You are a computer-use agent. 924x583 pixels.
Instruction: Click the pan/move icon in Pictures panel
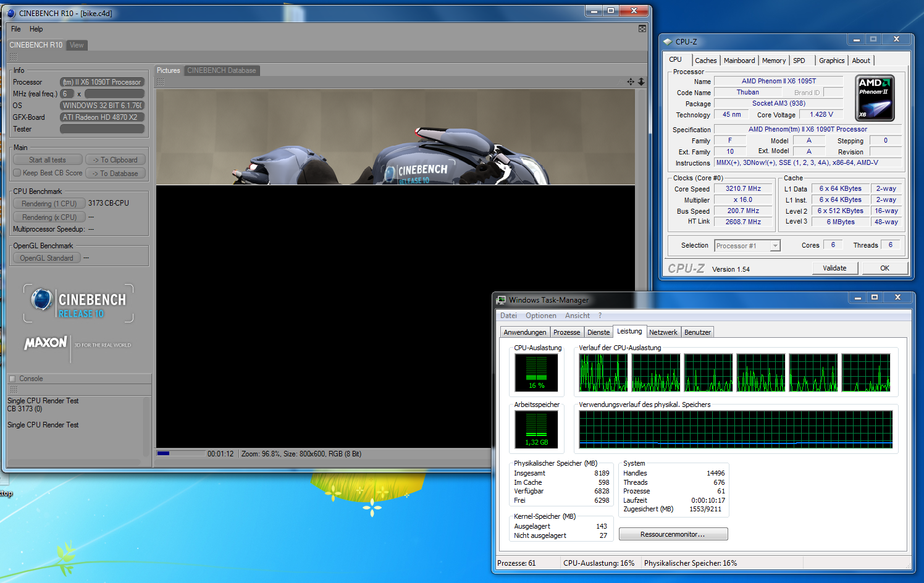click(630, 82)
